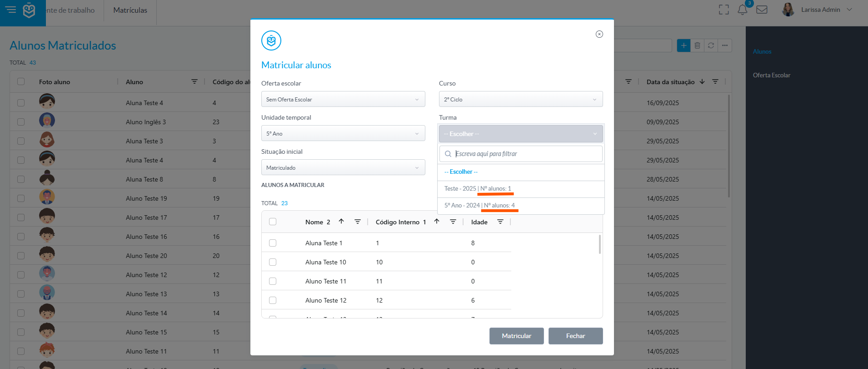
Task: Sort Código Interno ascending arrow
Action: (437, 222)
